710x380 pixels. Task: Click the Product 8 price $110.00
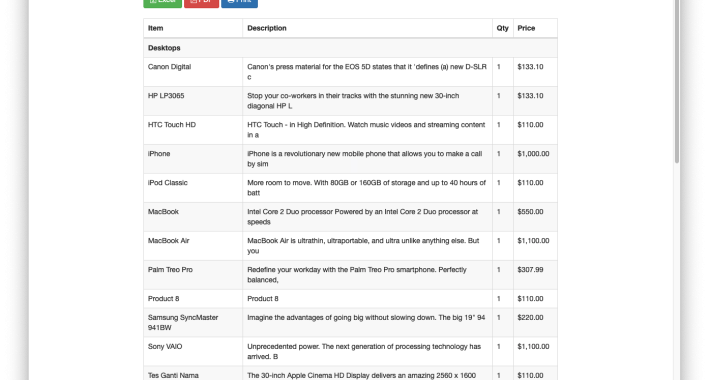click(530, 299)
